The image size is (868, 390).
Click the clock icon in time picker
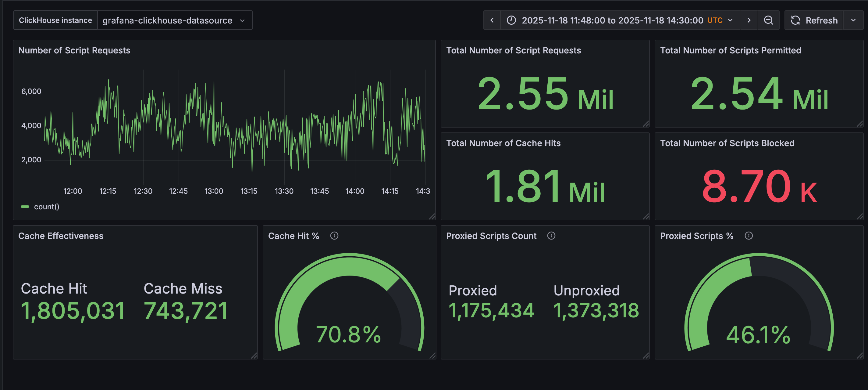coord(511,20)
